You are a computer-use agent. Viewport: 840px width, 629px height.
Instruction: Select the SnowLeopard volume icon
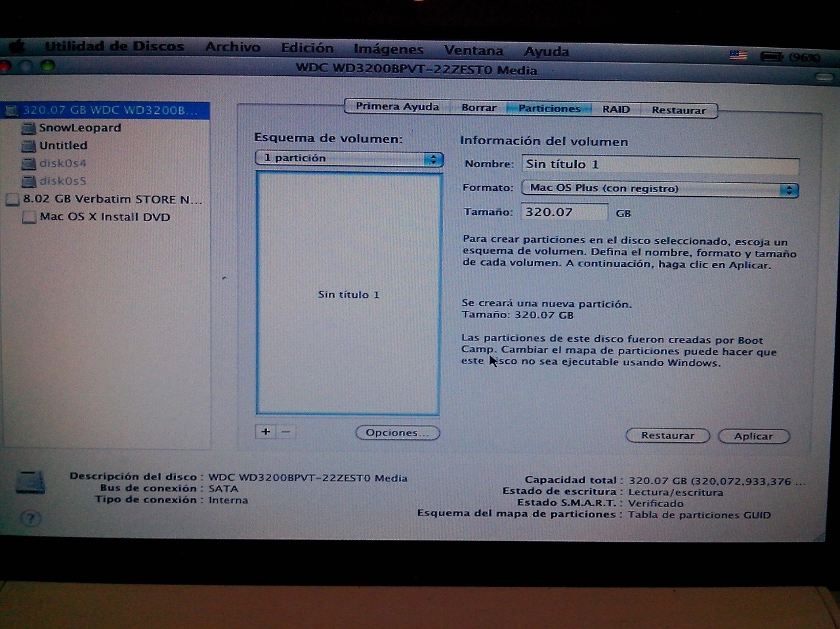point(28,128)
